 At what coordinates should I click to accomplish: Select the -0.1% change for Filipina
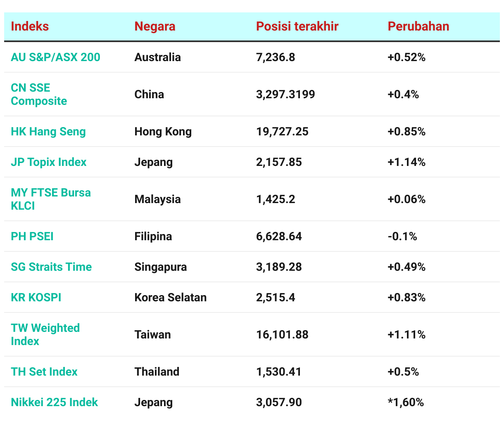point(402,236)
